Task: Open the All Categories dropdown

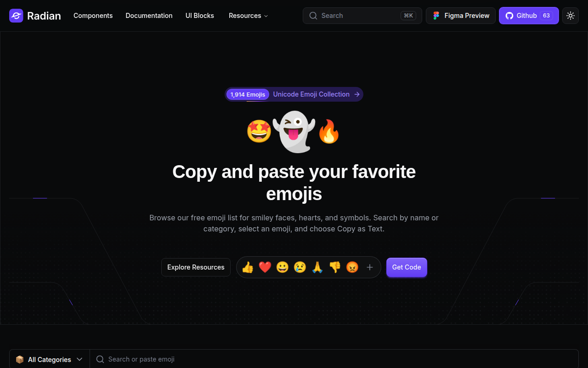Action: pos(50,359)
